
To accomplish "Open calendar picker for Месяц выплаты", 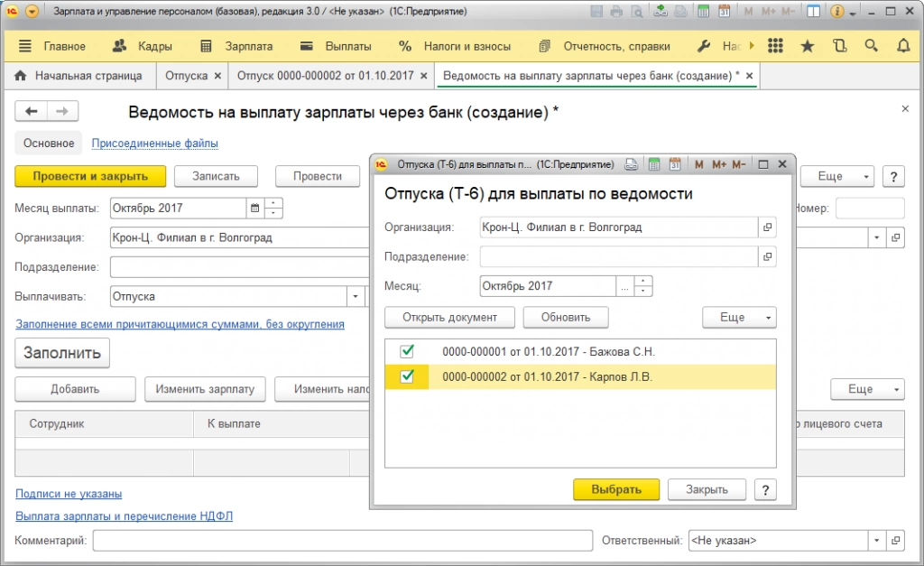I will click(x=255, y=209).
